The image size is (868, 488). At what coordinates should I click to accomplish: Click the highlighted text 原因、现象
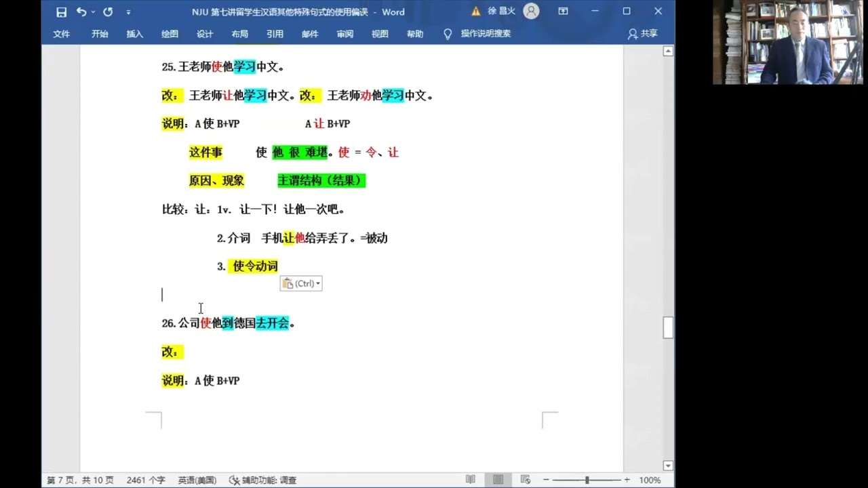pyautogui.click(x=217, y=181)
